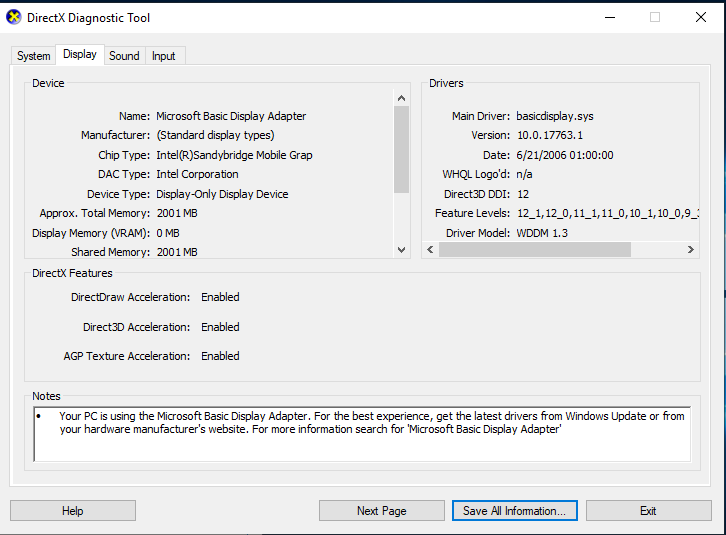
Task: Click the 'Manufacturer:' label
Action: [116, 135]
